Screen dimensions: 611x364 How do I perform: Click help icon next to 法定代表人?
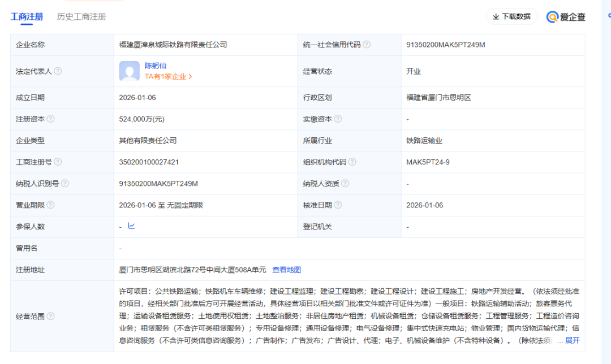tap(58, 71)
